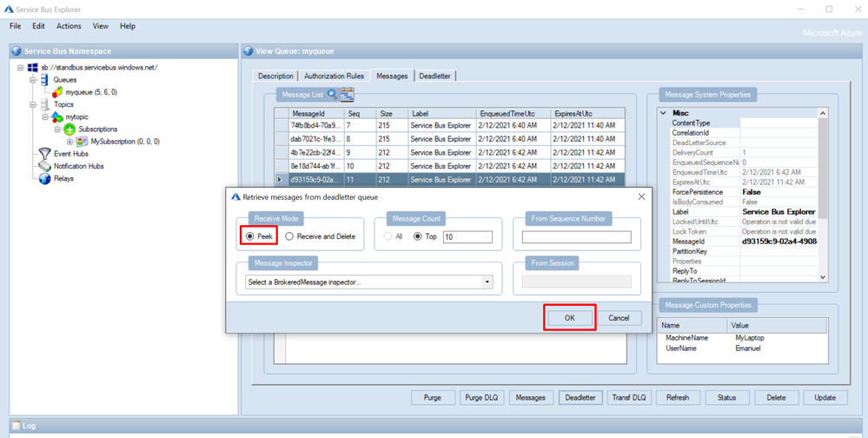Click the Status button
This screenshot has width=868, height=438.
[x=727, y=397]
